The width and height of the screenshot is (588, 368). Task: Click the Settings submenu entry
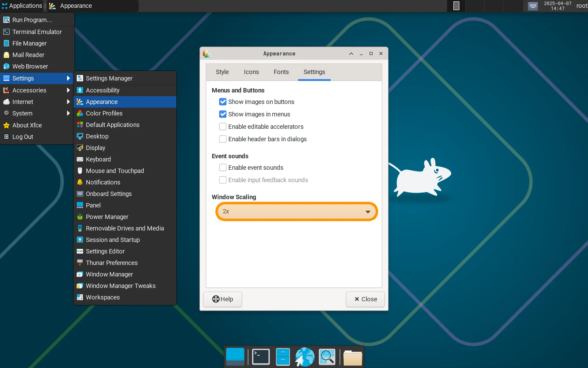tap(37, 78)
